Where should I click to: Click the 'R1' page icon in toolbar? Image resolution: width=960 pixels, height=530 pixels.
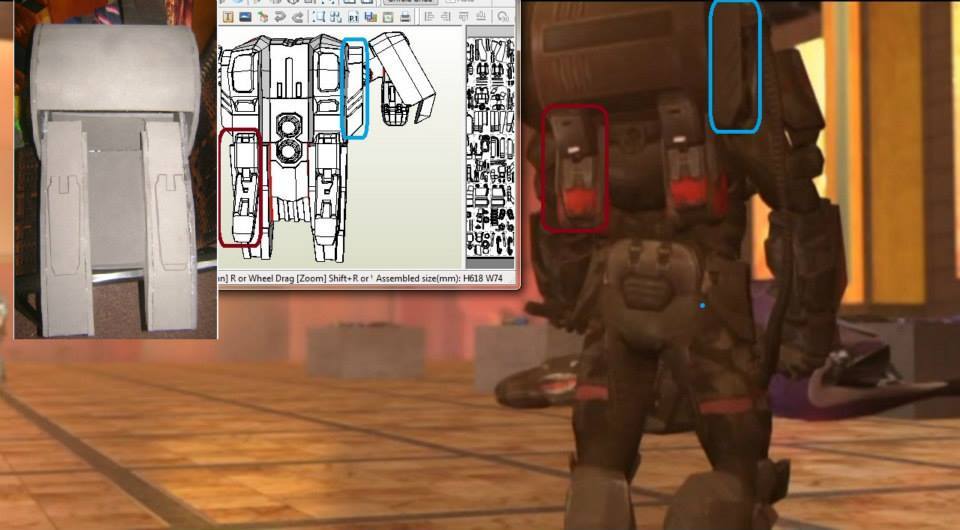pos(353,17)
